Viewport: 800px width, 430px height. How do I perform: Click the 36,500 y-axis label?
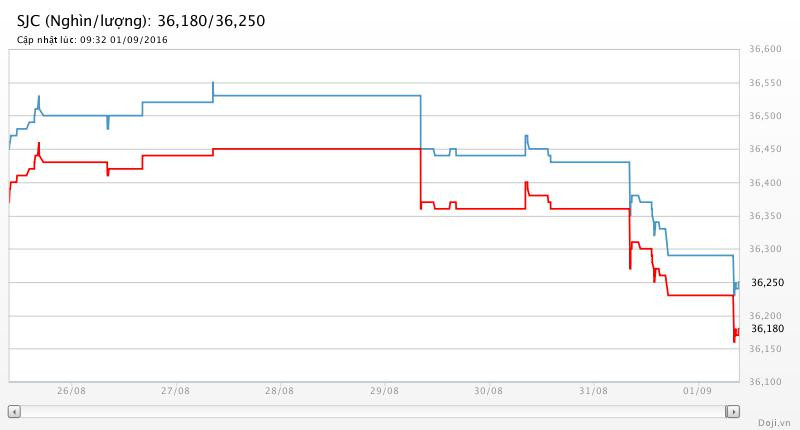click(765, 116)
